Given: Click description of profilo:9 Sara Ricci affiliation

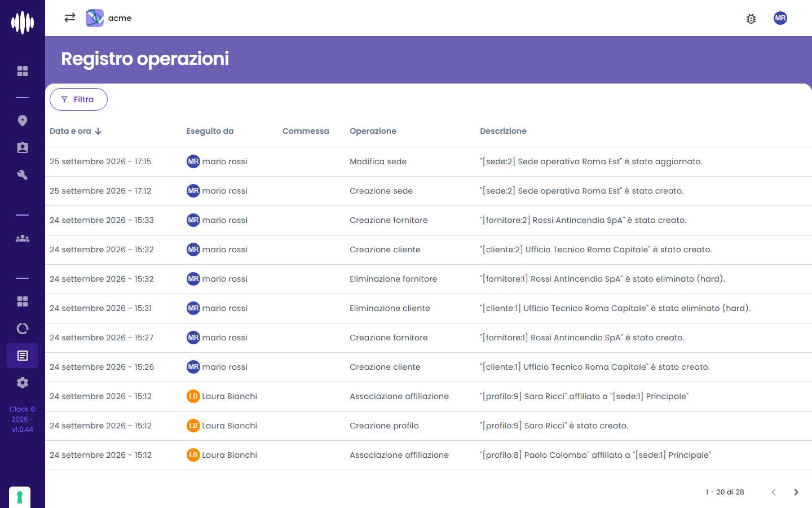Looking at the screenshot, I should click(x=584, y=396).
